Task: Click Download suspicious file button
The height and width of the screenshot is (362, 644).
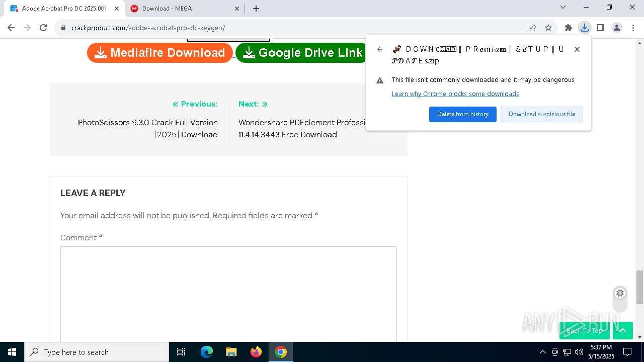Action: pos(542,114)
